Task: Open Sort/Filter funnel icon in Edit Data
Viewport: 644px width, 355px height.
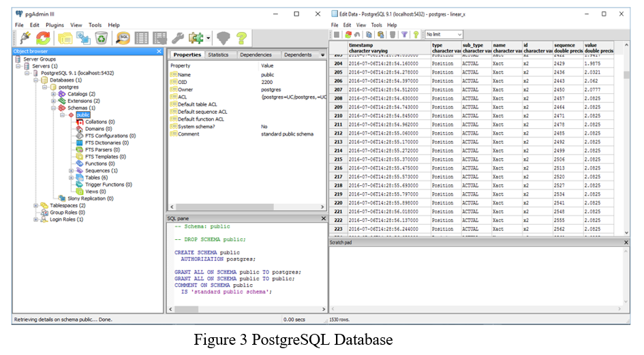Action: pos(405,35)
